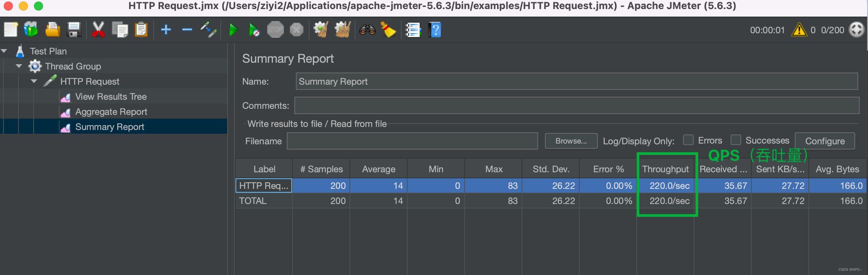
Task: Select View Results Tree in tree
Action: pos(111,97)
